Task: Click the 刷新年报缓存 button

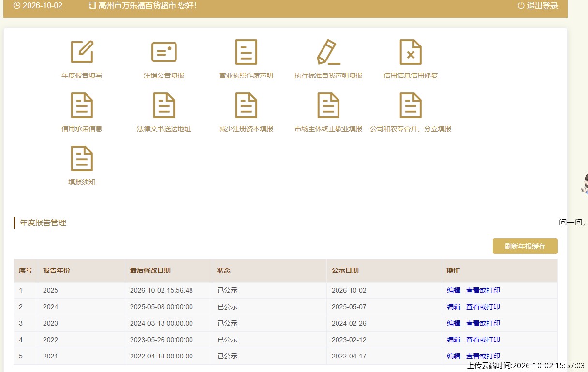Action: [x=525, y=246]
